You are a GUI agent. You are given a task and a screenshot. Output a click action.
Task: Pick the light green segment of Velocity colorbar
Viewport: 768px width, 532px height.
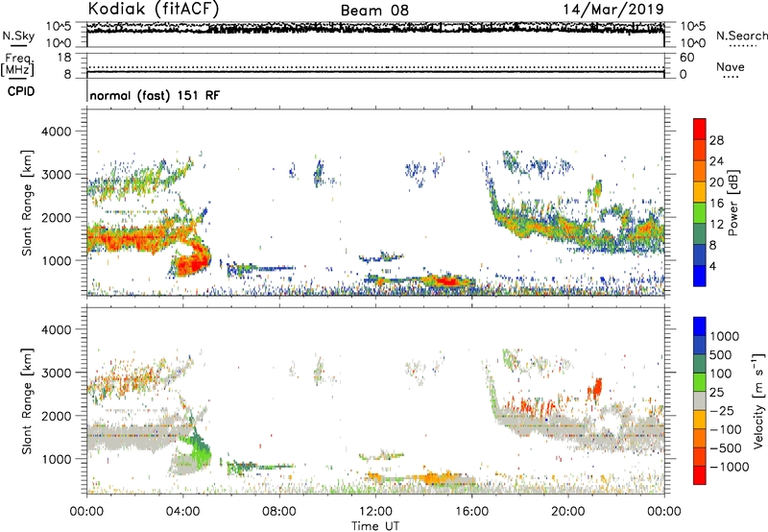click(700, 382)
